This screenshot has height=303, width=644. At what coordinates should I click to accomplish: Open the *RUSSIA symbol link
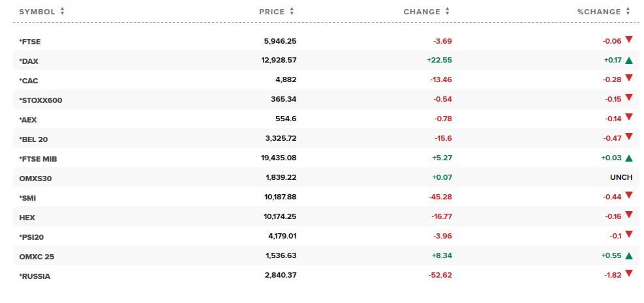point(35,276)
